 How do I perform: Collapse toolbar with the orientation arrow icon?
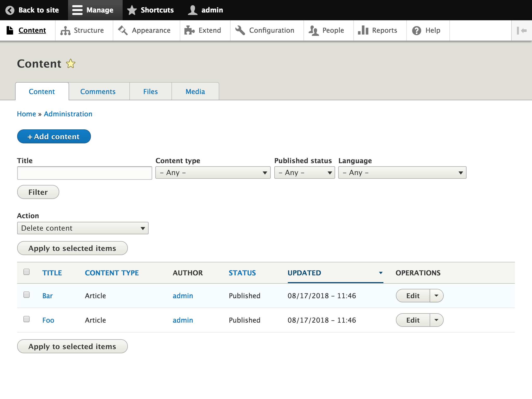522,30
